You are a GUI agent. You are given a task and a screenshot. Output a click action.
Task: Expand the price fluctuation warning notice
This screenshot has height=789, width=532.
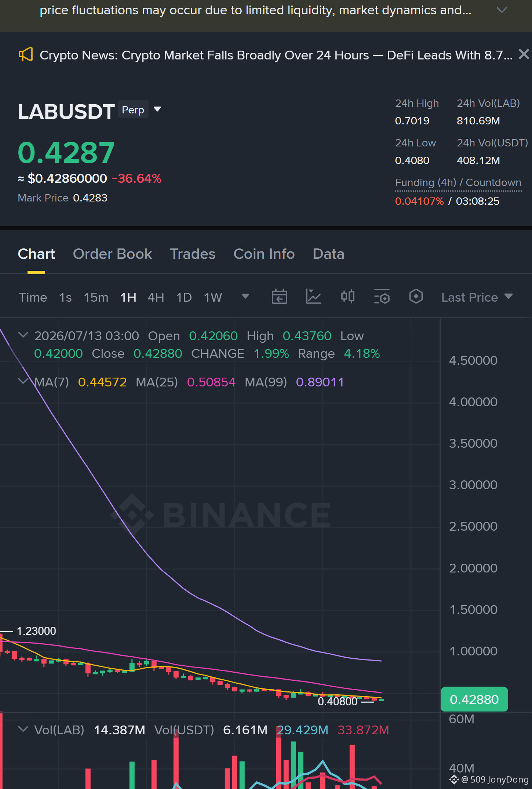[x=502, y=10]
